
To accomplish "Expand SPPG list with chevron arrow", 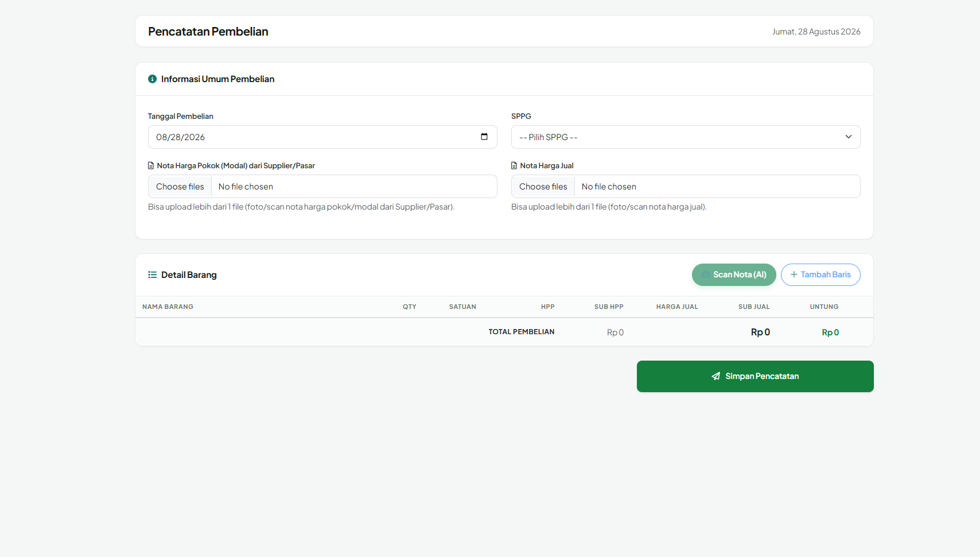I will click(x=849, y=137).
